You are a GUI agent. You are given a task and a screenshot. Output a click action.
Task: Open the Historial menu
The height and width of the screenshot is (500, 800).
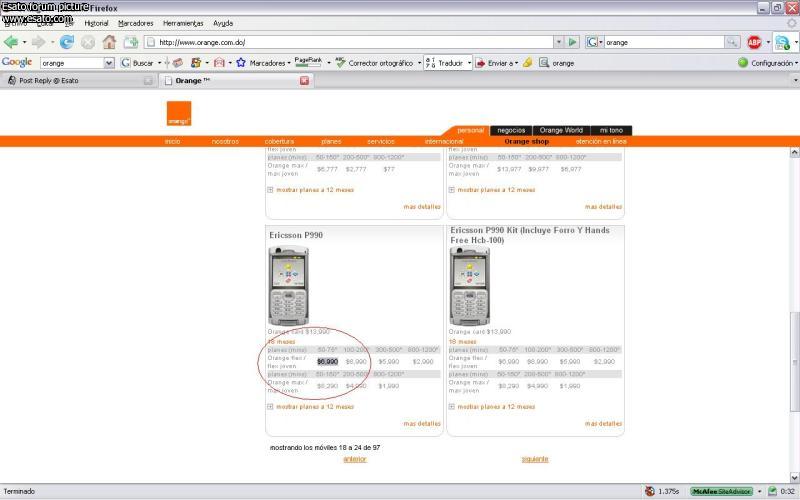(96, 23)
